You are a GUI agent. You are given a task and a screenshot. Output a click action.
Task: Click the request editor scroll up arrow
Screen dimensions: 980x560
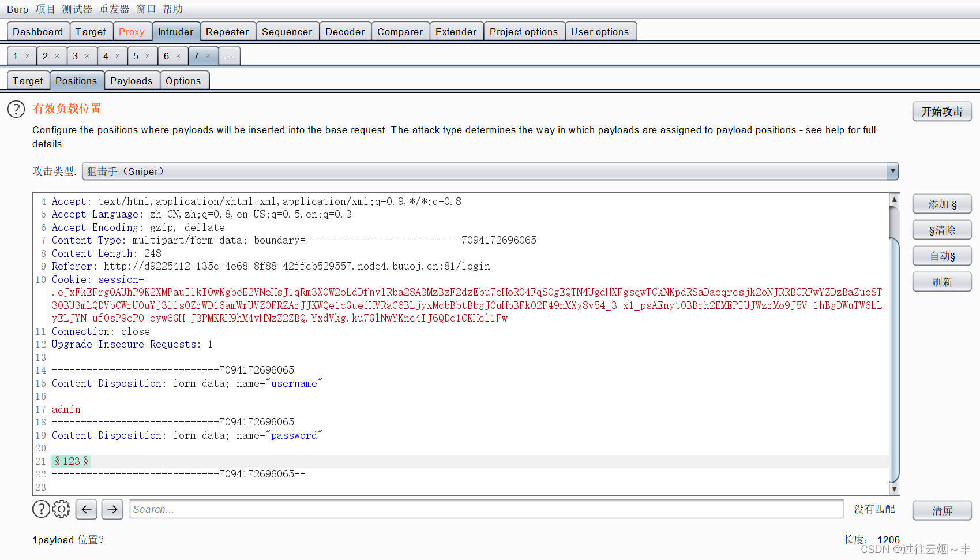pos(895,200)
